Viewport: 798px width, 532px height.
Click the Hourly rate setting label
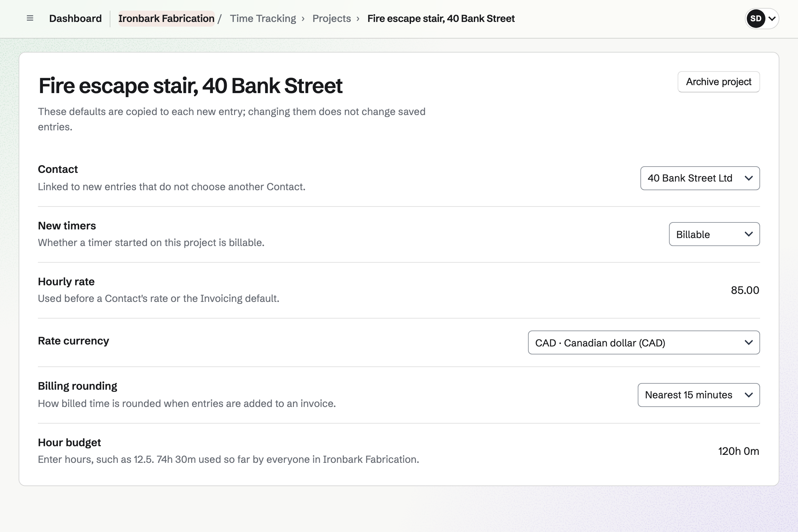pyautogui.click(x=66, y=282)
